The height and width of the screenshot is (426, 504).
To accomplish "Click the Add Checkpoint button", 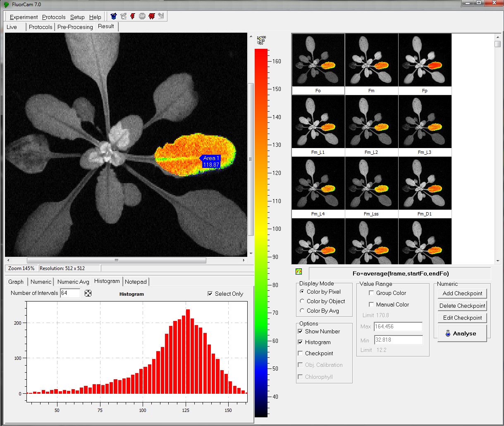I will (462, 293).
